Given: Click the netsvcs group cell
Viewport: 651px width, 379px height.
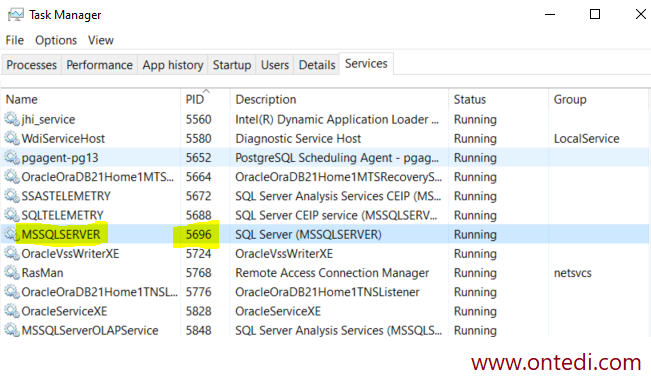Looking at the screenshot, I should (573, 273).
